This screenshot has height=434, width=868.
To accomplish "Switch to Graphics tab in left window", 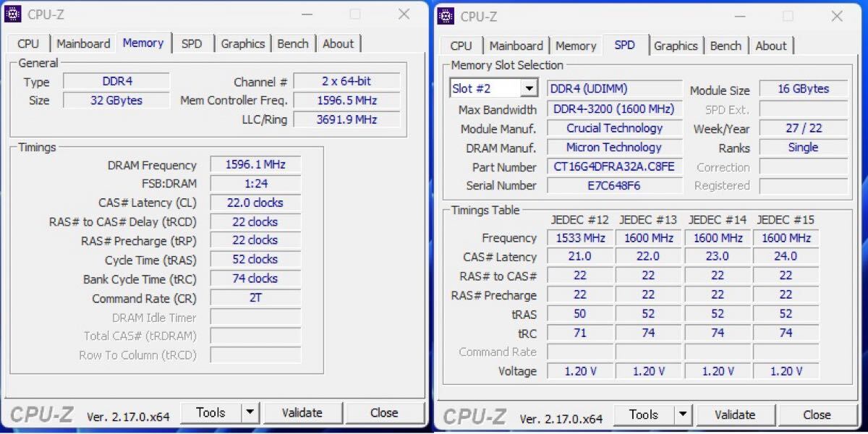I will point(243,43).
